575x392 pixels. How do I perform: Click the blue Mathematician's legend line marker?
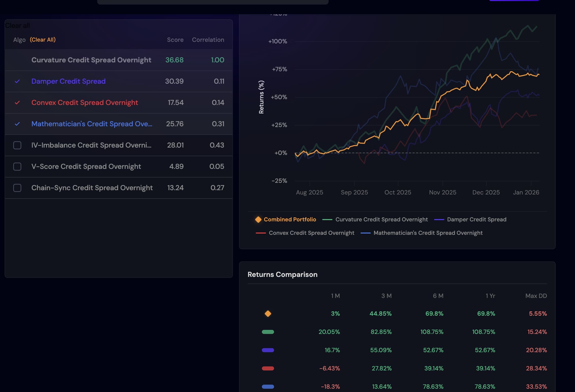(365, 233)
